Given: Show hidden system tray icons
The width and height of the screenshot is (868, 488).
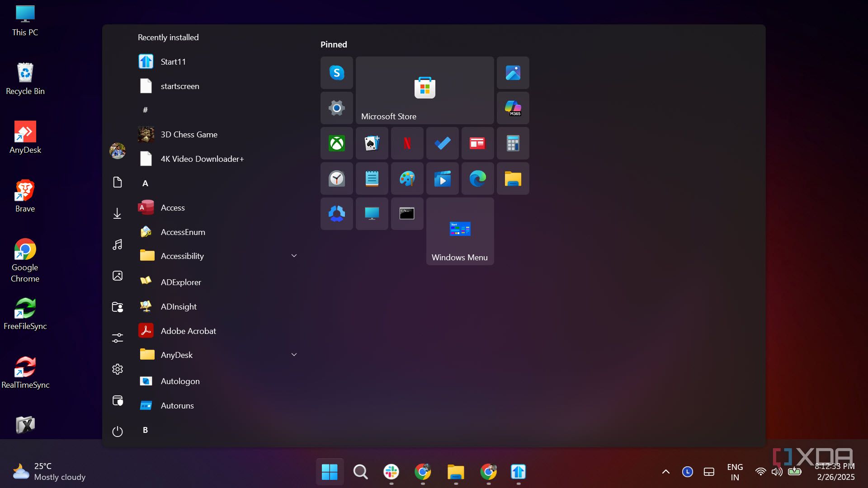Looking at the screenshot, I should coord(665,472).
